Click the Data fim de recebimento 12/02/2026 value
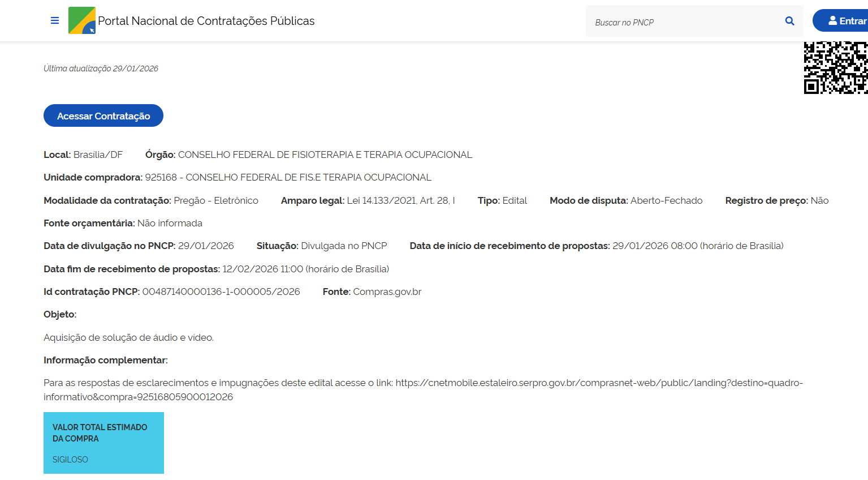Viewport: 868px width, 480px height. (305, 269)
